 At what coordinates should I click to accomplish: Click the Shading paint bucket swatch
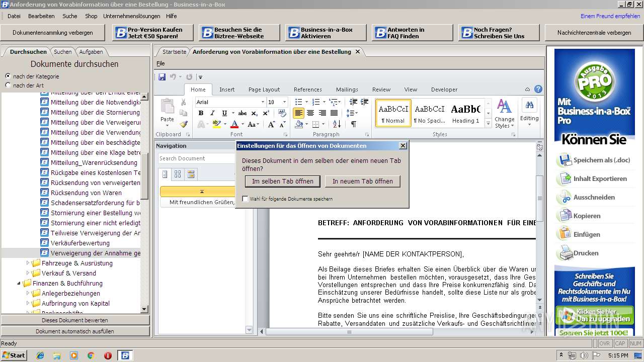point(299,124)
